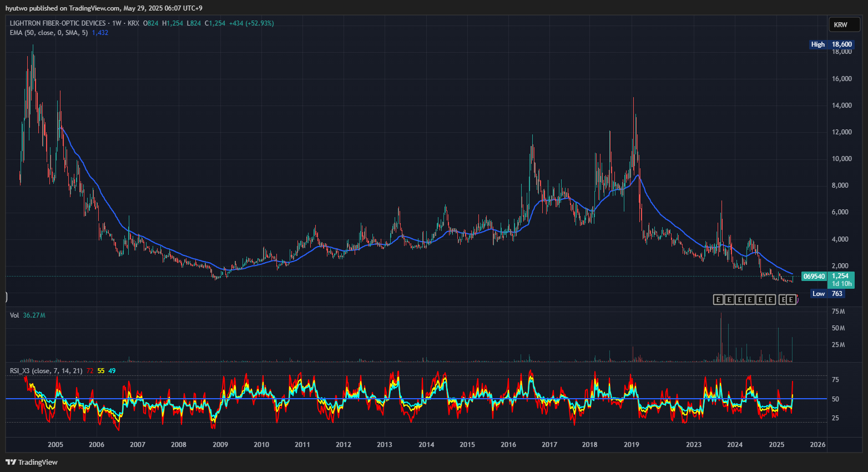868x472 pixels.
Task: Select the LIGHTRON FIBER-OPTIC DEVICES symbol title
Action: [58, 23]
